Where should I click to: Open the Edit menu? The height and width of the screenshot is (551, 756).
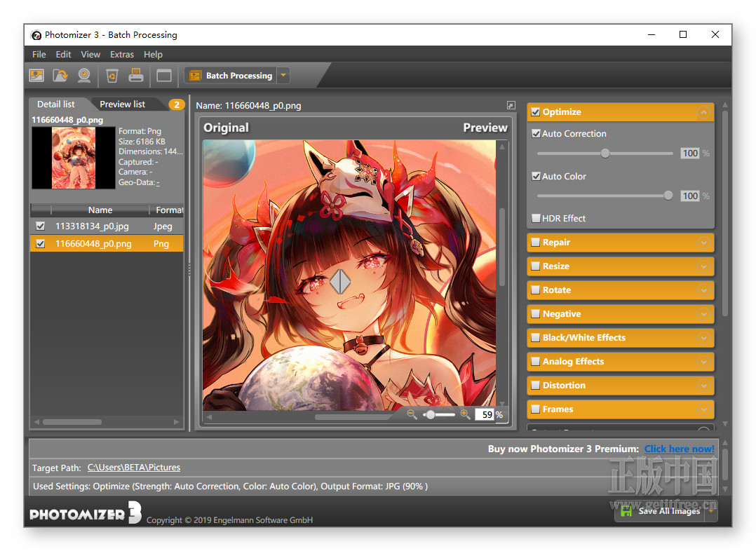pyautogui.click(x=63, y=55)
